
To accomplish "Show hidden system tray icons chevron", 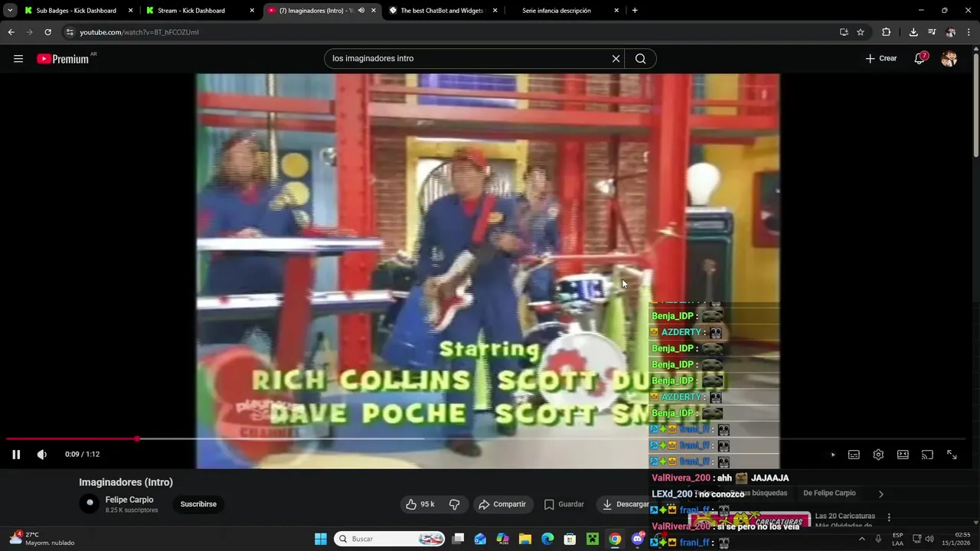I will [x=862, y=539].
